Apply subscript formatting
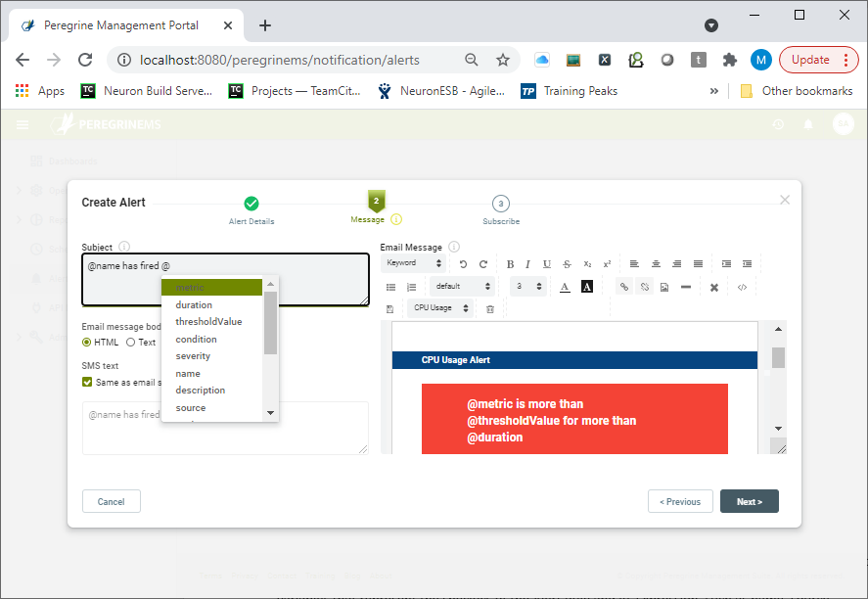 [587, 264]
